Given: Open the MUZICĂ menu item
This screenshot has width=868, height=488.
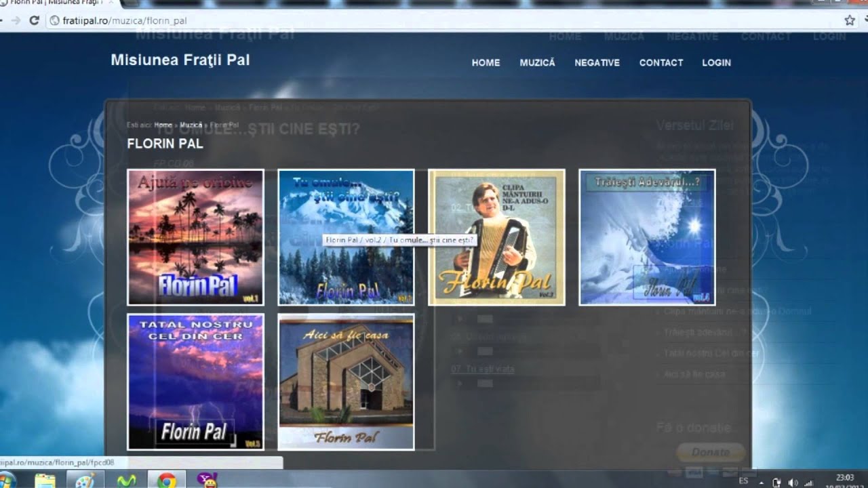Looking at the screenshot, I should pyautogui.click(x=537, y=62).
